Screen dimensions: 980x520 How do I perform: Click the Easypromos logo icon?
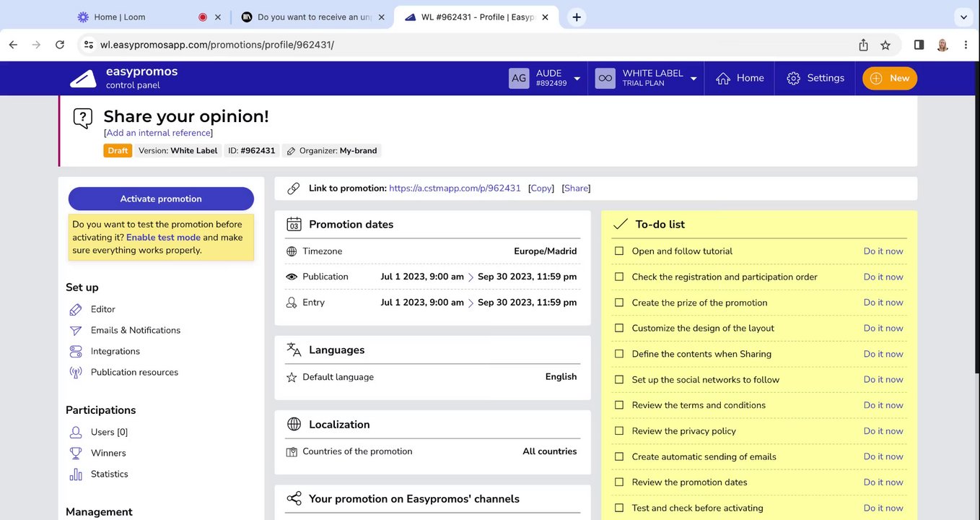[83, 78]
